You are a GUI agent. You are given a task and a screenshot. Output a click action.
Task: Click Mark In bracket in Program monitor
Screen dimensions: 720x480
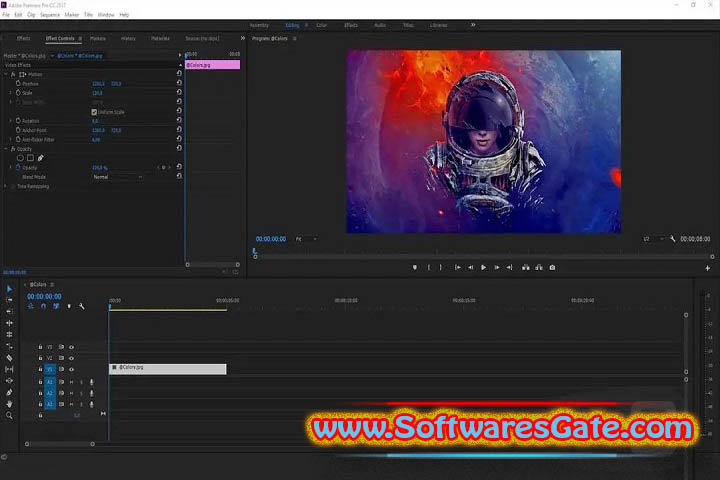(429, 267)
